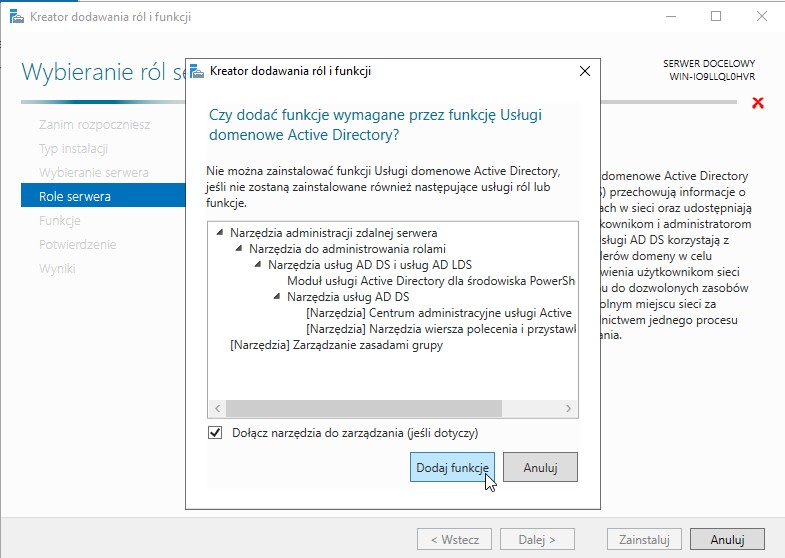Click the wizard icon in popup title bar

tap(197, 71)
